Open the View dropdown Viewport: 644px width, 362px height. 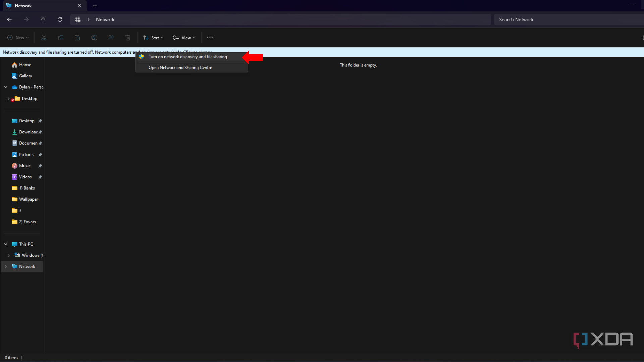[x=184, y=38]
